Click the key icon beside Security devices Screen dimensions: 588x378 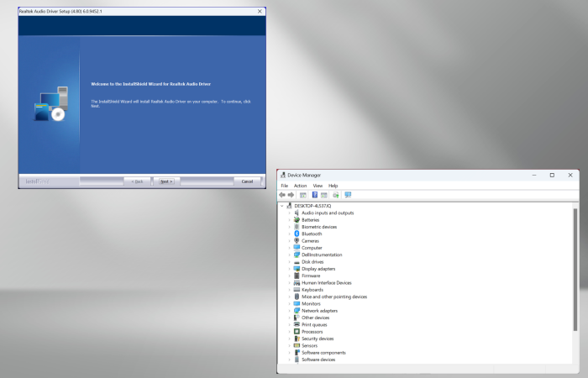pos(297,339)
